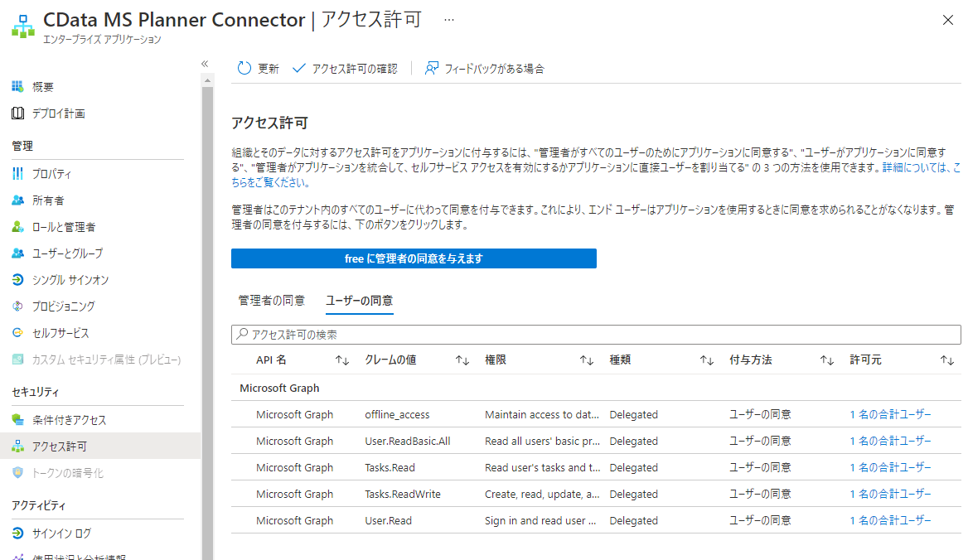Image resolution: width=968 pixels, height=560 pixels.
Task: Sort by 許可元 column arrows
Action: click(947, 360)
